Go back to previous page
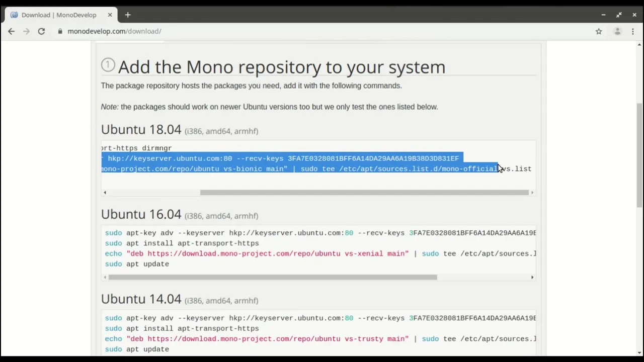644x362 pixels. tap(11, 31)
